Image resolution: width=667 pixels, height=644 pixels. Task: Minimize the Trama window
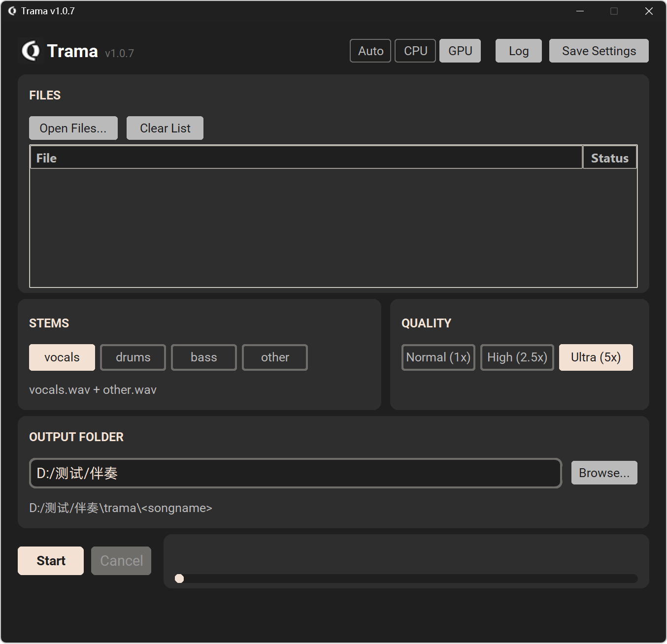click(580, 11)
